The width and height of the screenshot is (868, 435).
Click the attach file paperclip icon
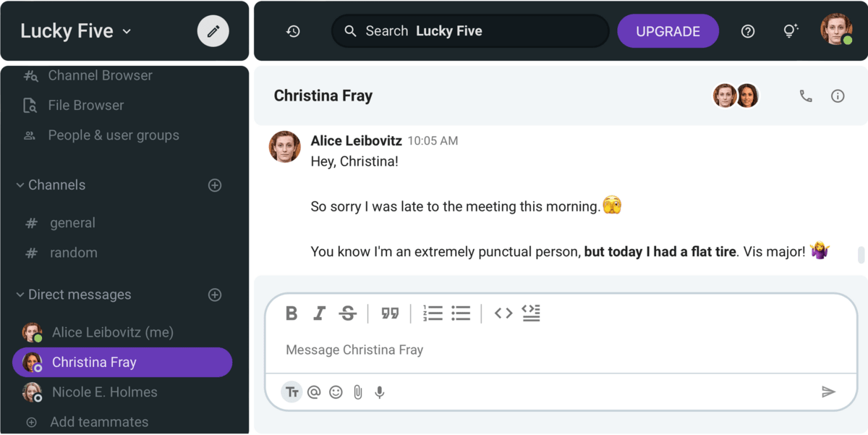[357, 392]
